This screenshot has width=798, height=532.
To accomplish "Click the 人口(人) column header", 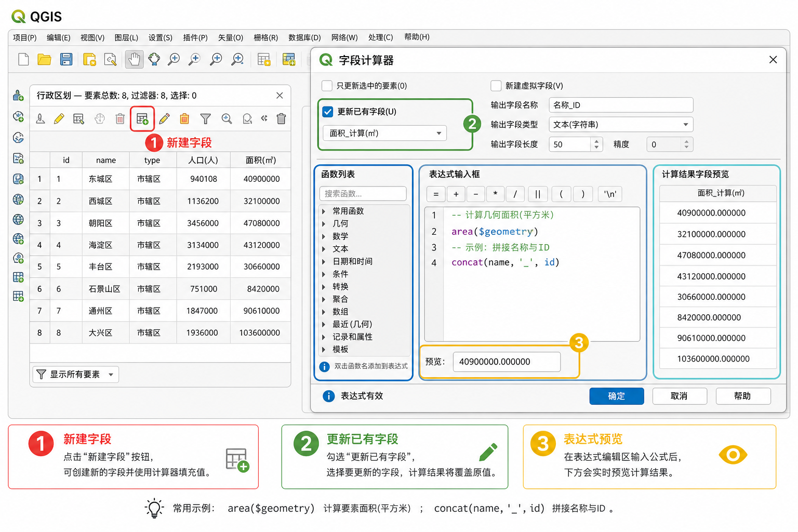I will click(x=204, y=161).
